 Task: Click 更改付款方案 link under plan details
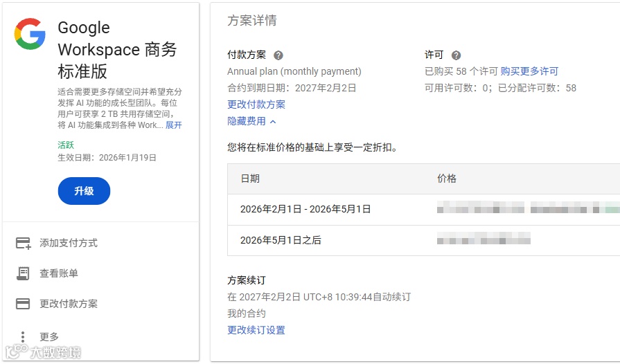[256, 104]
